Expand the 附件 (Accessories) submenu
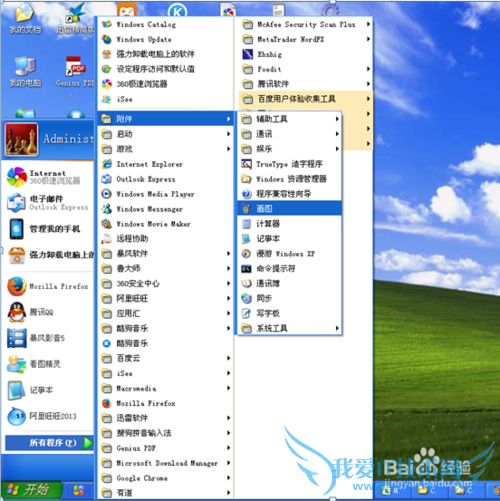Viewport: 500px width, 501px height. pos(166,119)
